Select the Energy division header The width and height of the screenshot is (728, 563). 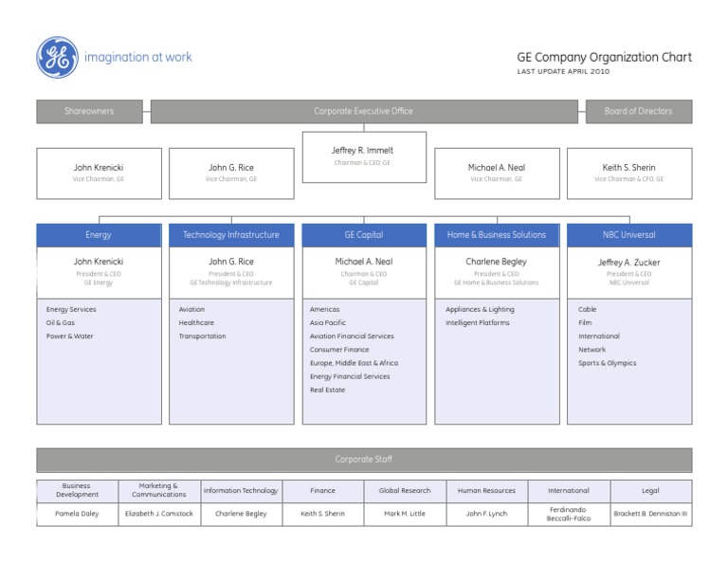[99, 235]
